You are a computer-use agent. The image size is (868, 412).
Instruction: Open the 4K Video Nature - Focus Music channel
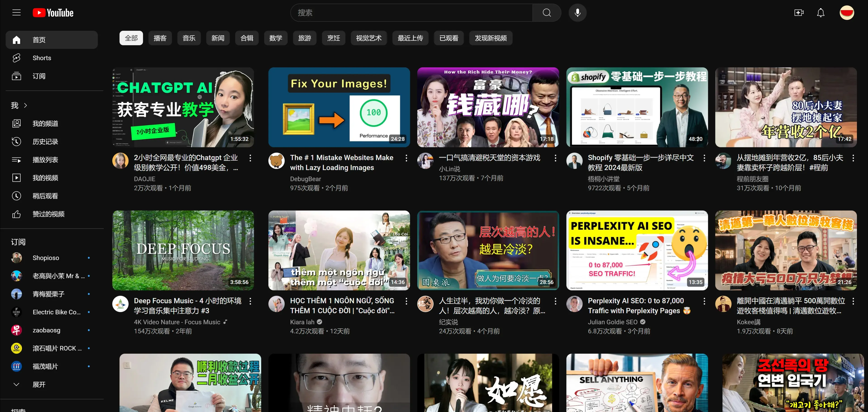pyautogui.click(x=177, y=322)
